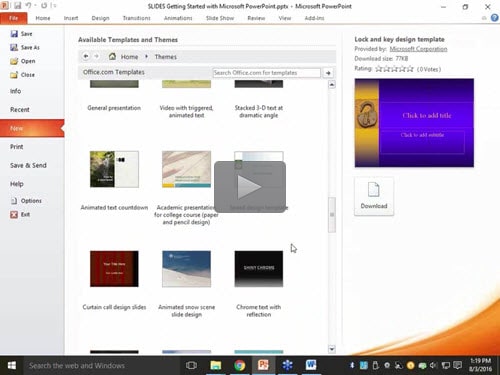500x375 pixels.
Task: Click the Microsoft Corporation provider link
Action: pos(418,49)
